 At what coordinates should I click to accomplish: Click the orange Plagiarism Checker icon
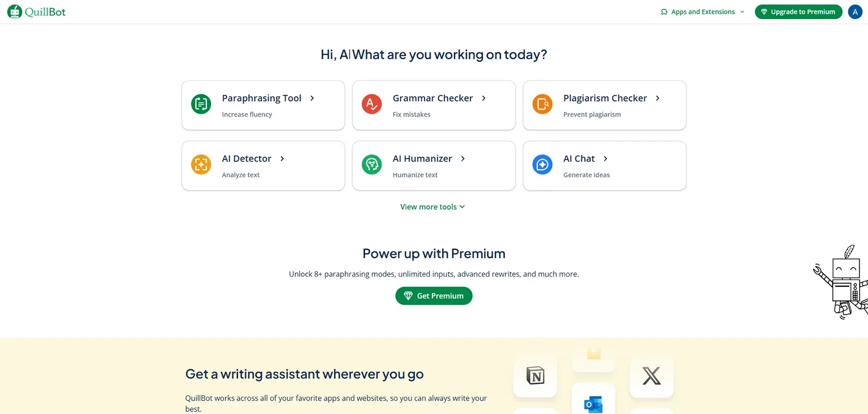pyautogui.click(x=542, y=104)
